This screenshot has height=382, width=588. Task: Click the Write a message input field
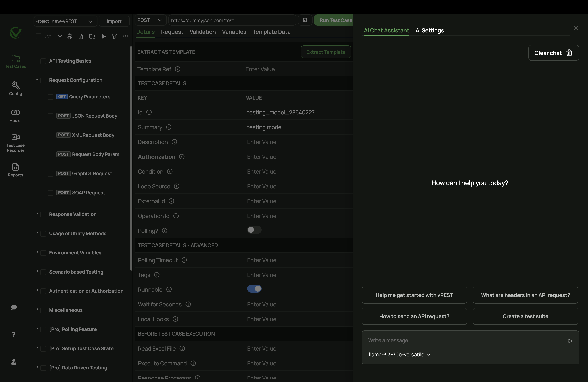(464, 340)
